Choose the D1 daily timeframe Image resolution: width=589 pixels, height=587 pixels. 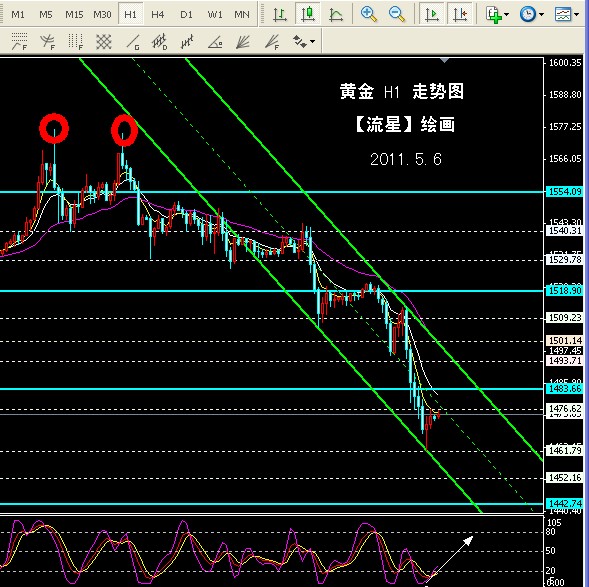(x=186, y=14)
